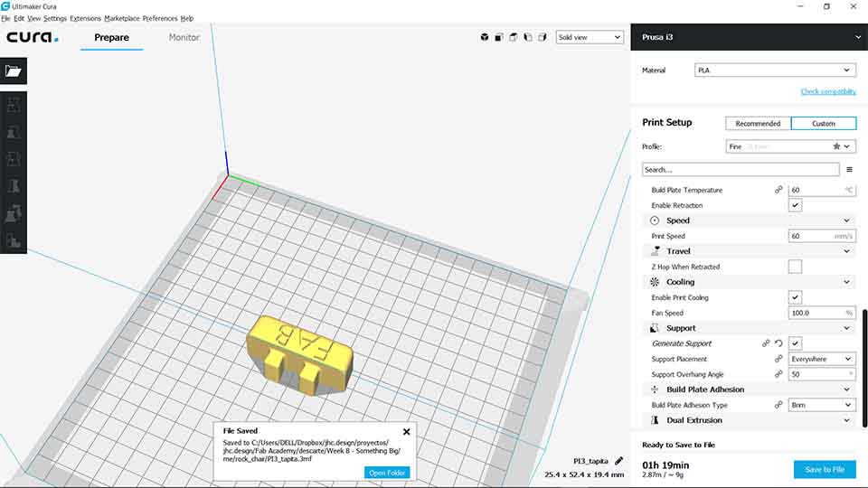Click Open Folder in File Saved popup

387,473
